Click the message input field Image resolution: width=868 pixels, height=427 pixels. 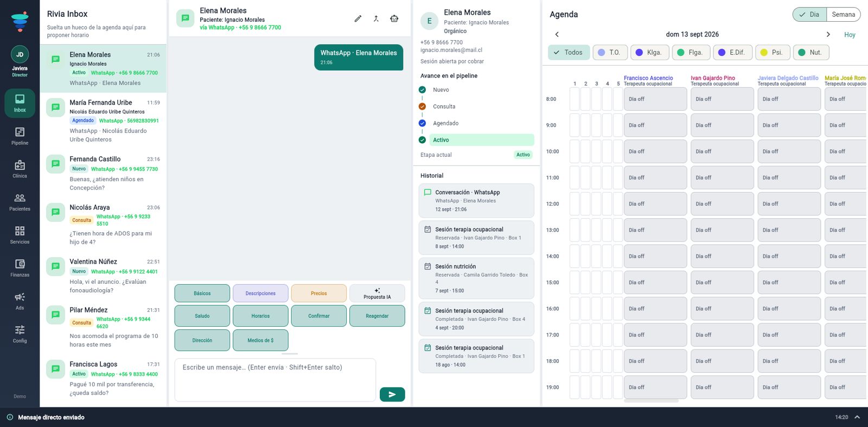pos(275,380)
